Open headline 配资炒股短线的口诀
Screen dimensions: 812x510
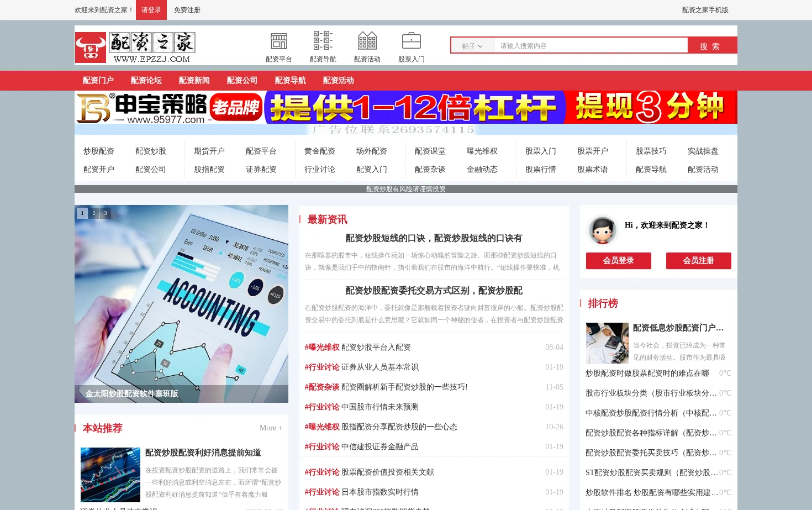[x=434, y=238]
